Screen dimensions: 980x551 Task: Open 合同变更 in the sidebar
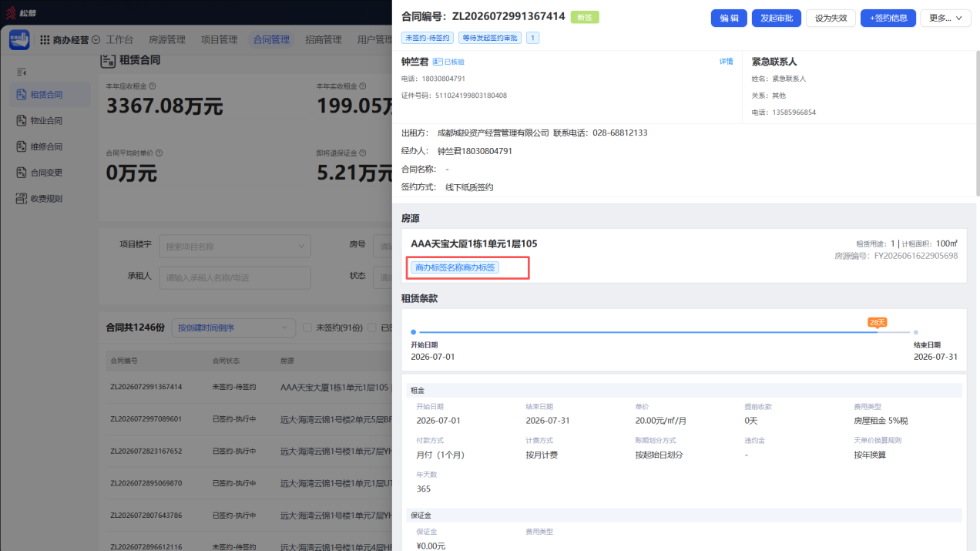tap(46, 173)
